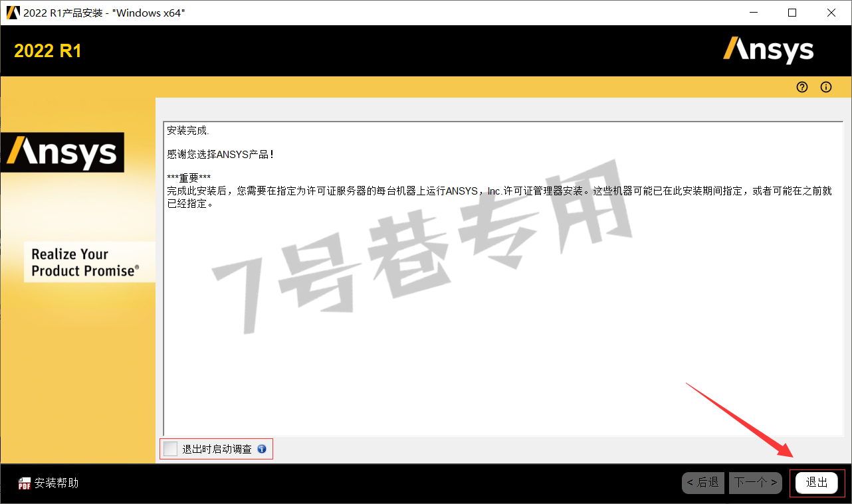This screenshot has width=852, height=504.
Task: Click the disabled 下一个 > button
Action: coord(755,483)
